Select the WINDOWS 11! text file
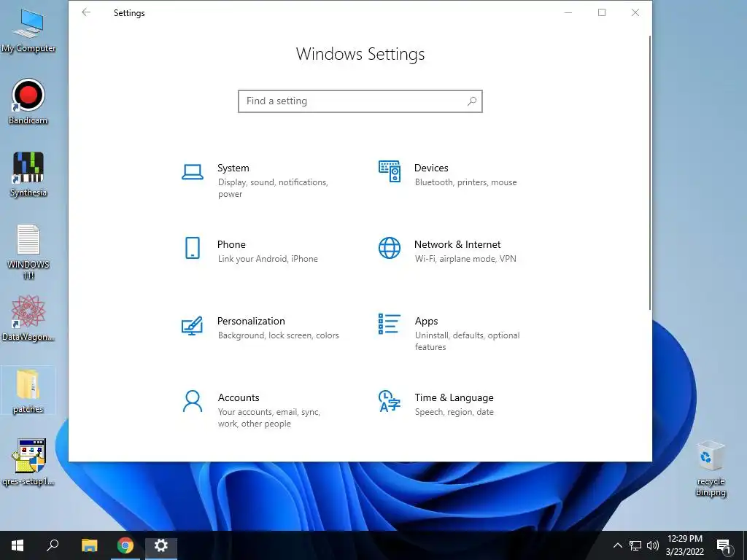This screenshot has width=747, height=560. (28, 252)
